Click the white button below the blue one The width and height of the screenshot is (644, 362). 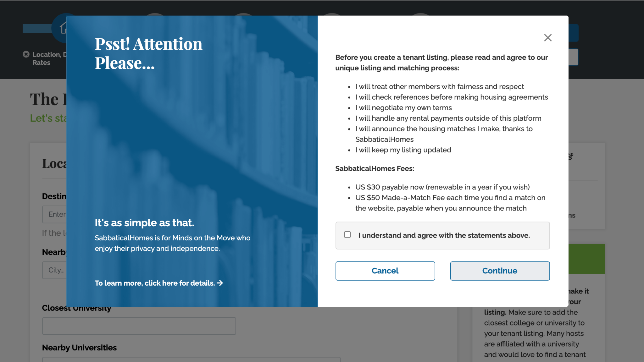(573, 57)
